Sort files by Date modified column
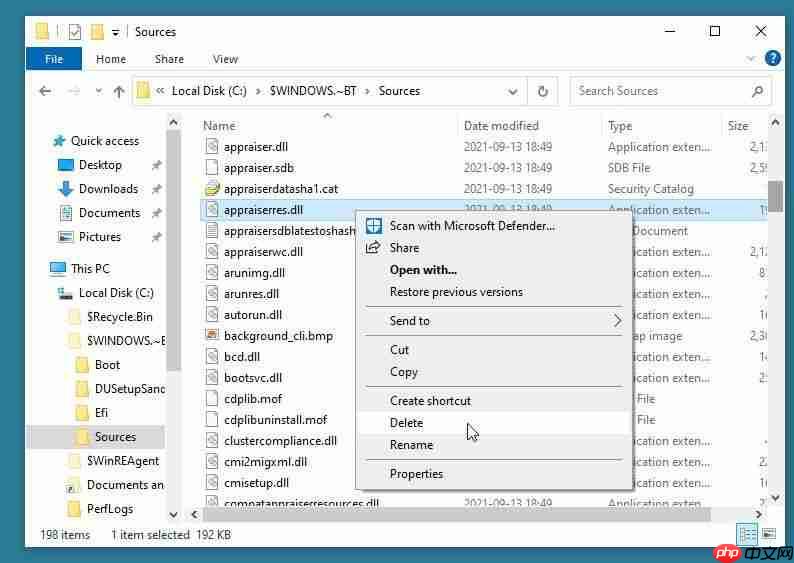Screen dimensions: 794x563 coord(501,126)
